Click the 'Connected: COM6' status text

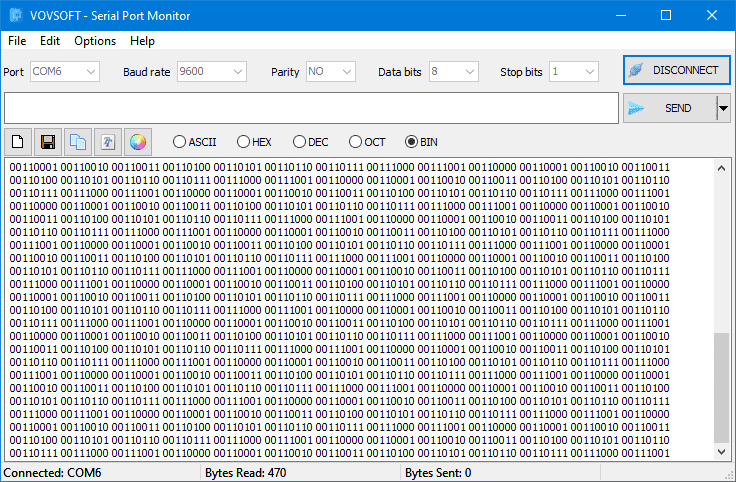point(52,473)
